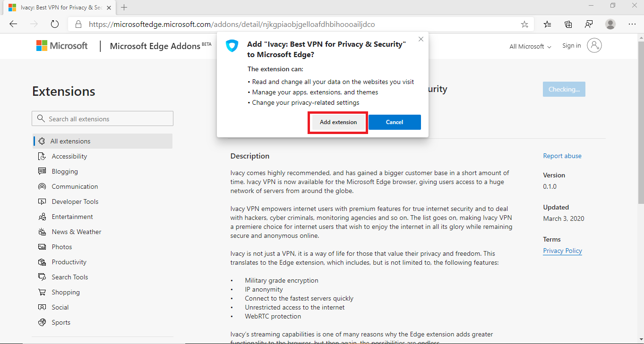Screen dimensions: 644x344
Task: Select the Sports category icon
Action: pyautogui.click(x=42, y=322)
